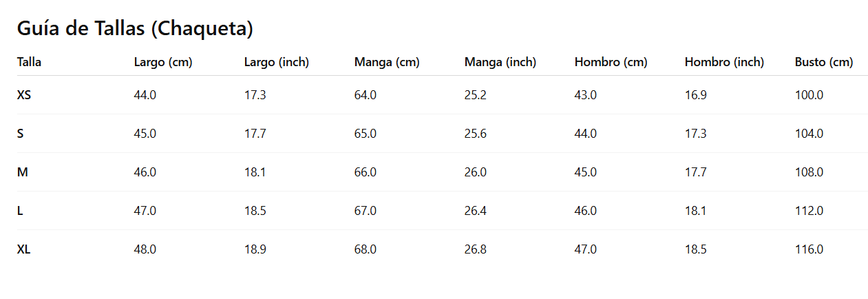
Task: Select the 16.9 shoulder inch value for XS
Action: [x=695, y=95]
